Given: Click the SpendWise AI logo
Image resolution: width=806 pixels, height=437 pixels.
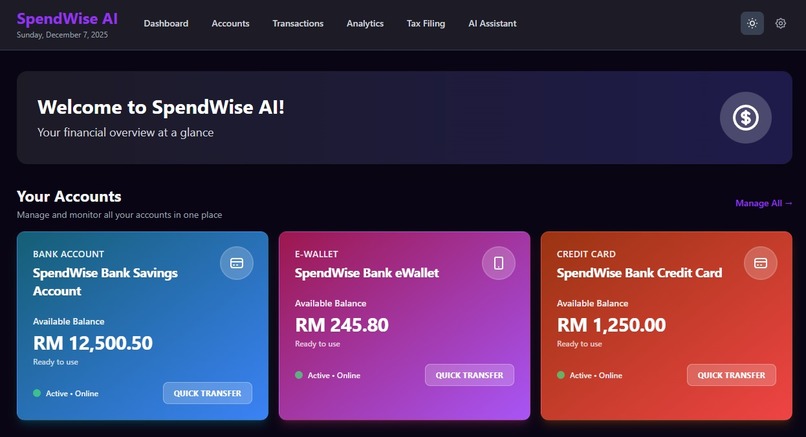Looking at the screenshot, I should point(67,19).
